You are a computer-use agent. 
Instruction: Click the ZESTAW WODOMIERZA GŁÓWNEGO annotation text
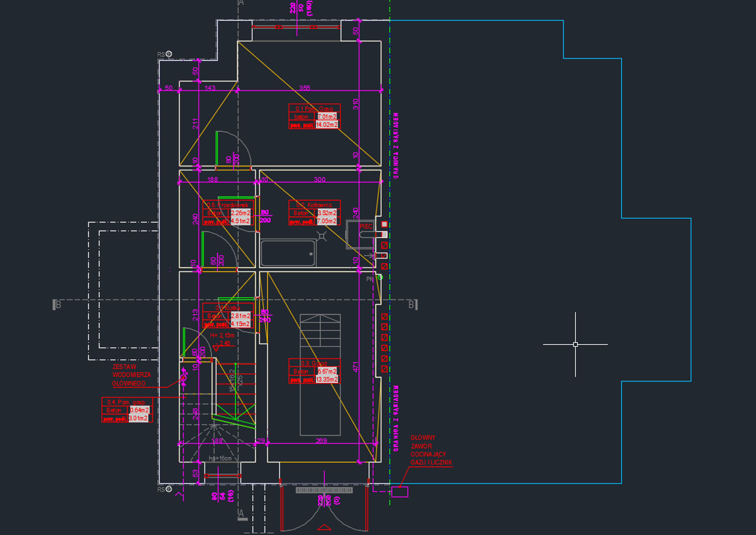131,375
